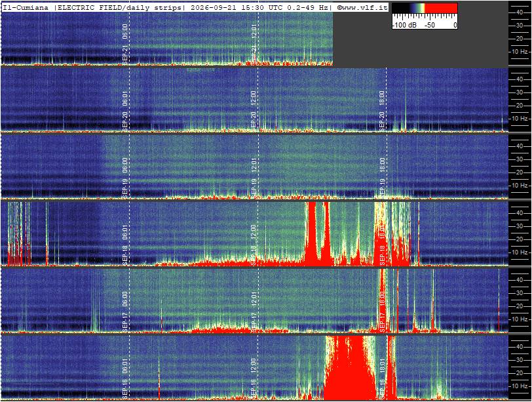Click the SEP-16 12:00 time marker
The height and width of the screenshot is (402, 532).
click(x=254, y=378)
